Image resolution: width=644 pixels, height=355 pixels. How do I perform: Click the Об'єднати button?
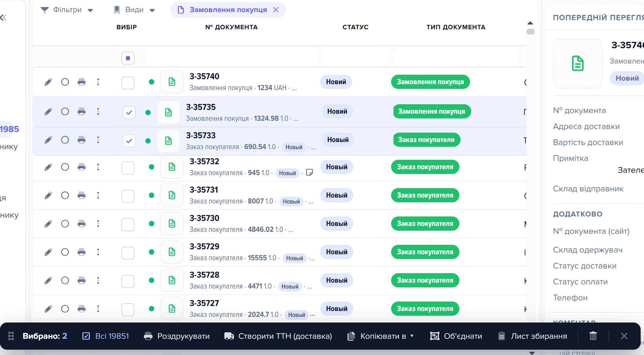(456, 336)
